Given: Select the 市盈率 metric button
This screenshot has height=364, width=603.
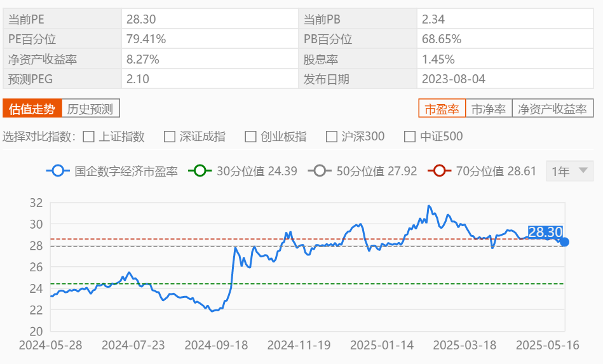Looking at the screenshot, I should tap(442, 109).
